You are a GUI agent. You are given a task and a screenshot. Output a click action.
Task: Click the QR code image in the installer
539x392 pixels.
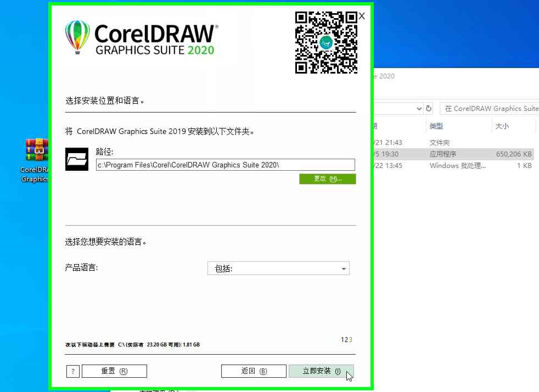click(326, 43)
